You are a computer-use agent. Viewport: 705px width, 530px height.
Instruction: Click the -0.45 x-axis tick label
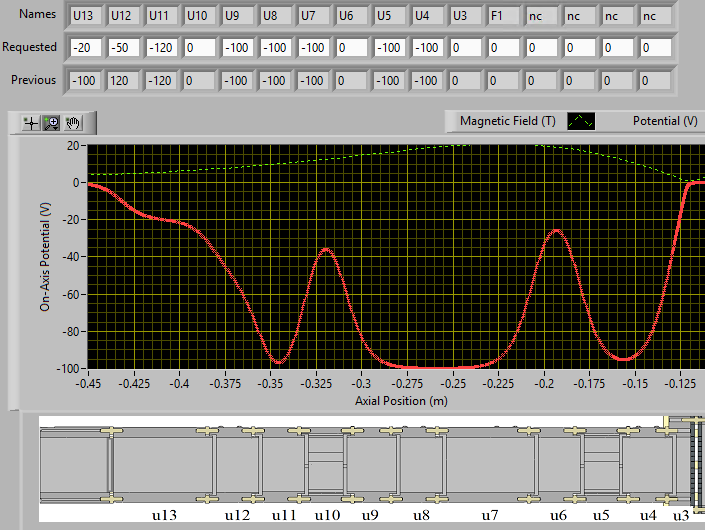(88, 384)
